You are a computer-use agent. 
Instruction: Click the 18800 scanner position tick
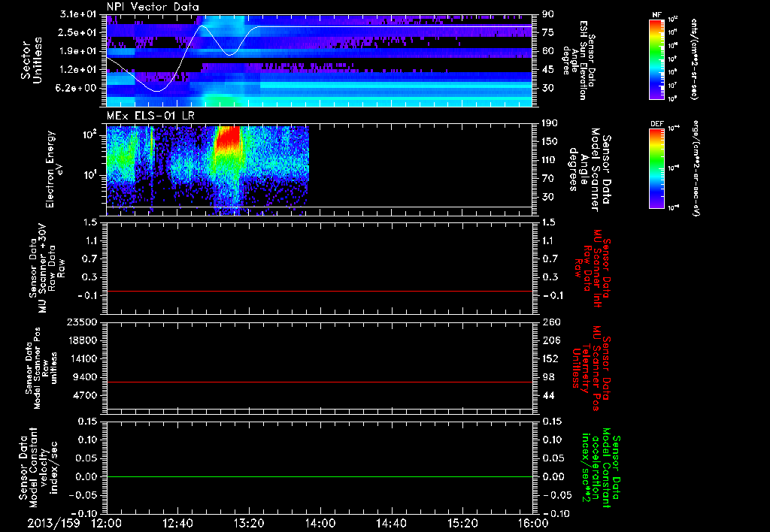(83, 340)
